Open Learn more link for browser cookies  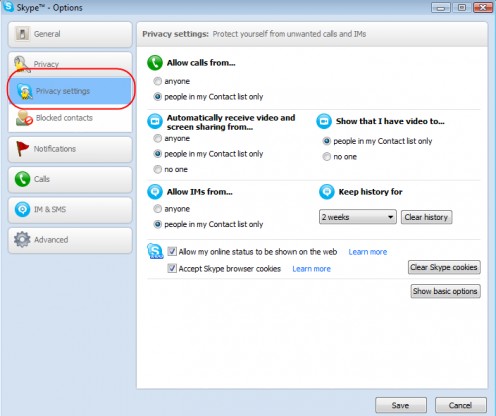click(312, 269)
